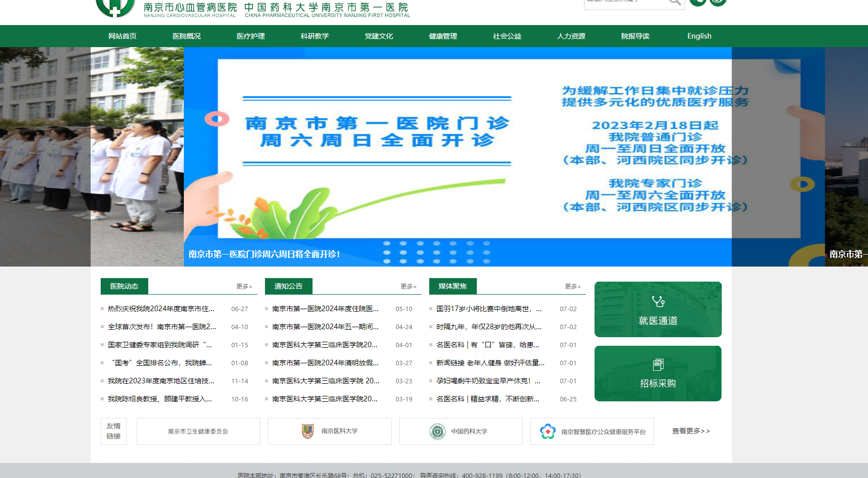Open notice dated 04-01 南京医科大学第三临床医学院
Image resolution: width=868 pixels, height=478 pixels.
click(x=325, y=345)
